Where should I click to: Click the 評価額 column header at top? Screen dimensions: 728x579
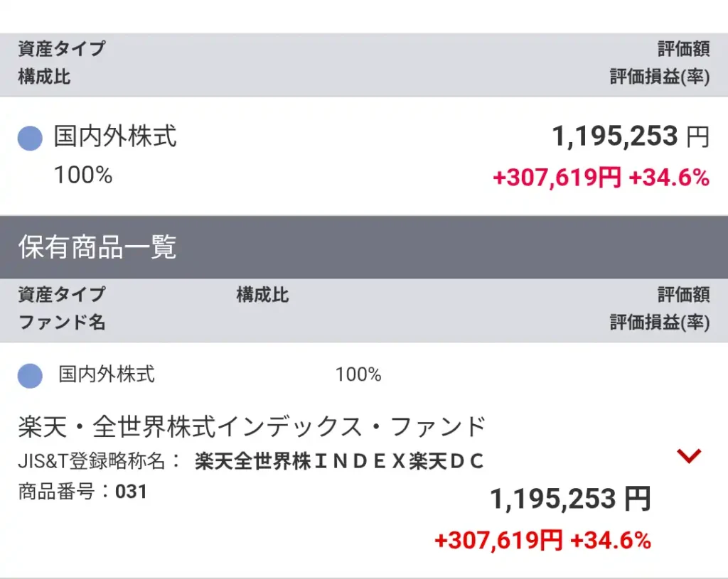point(683,48)
